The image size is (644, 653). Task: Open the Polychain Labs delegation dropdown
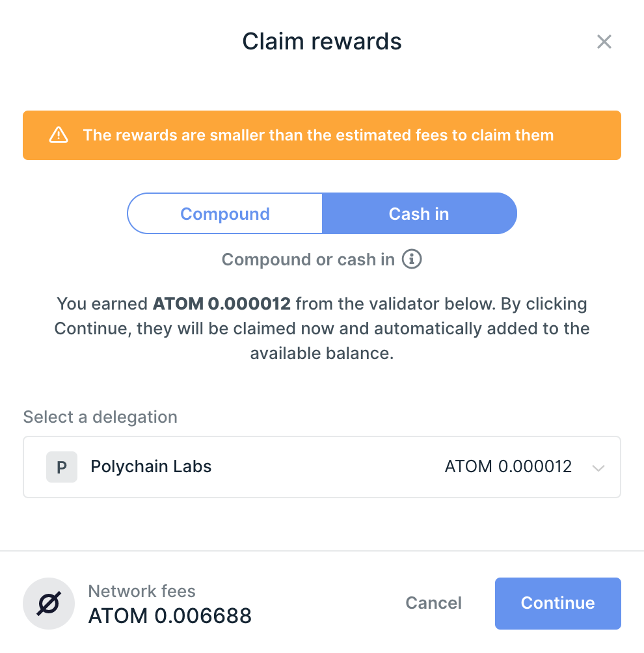click(322, 467)
